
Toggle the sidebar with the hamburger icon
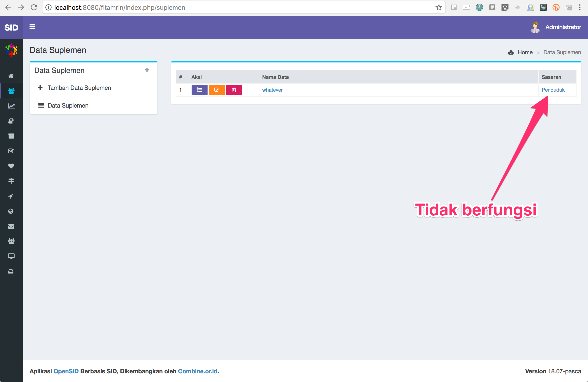32,27
